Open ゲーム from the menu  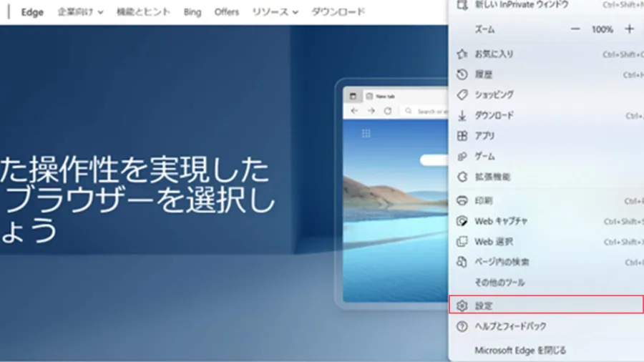tap(546, 157)
